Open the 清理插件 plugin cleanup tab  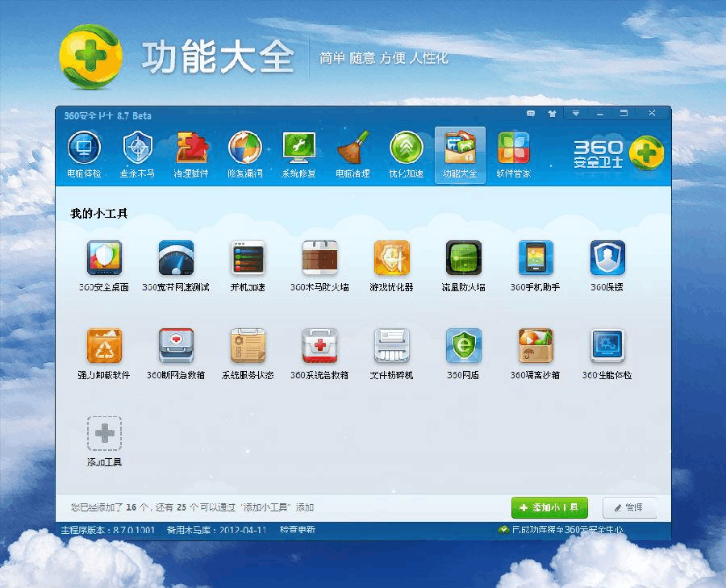191,155
